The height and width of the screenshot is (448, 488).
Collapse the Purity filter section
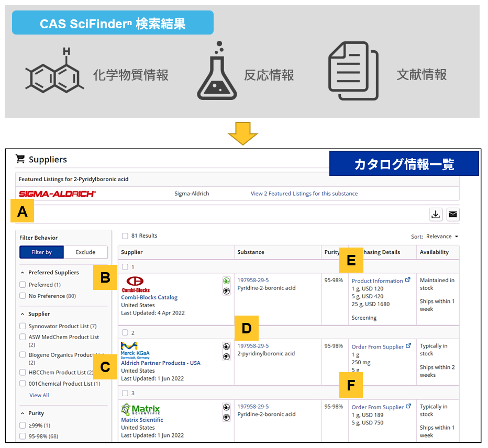pyautogui.click(x=23, y=413)
